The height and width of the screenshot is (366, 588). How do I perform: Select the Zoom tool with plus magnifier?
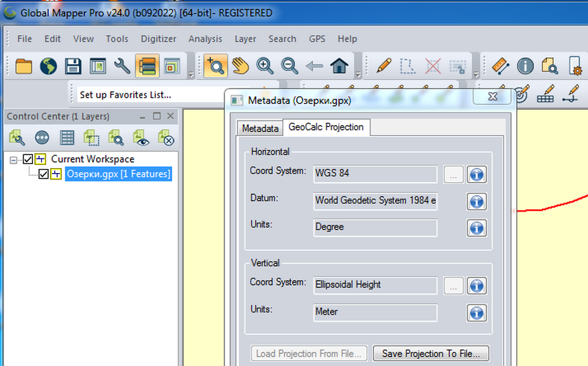click(x=215, y=66)
